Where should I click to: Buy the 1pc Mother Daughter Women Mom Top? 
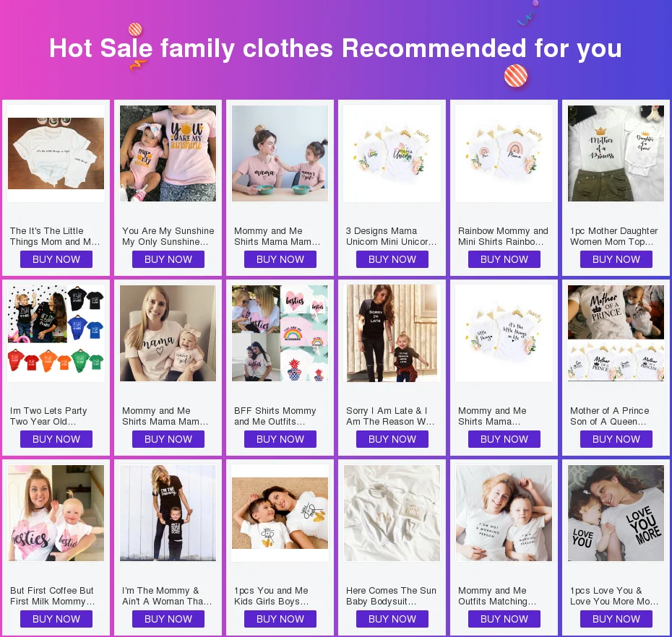616,259
